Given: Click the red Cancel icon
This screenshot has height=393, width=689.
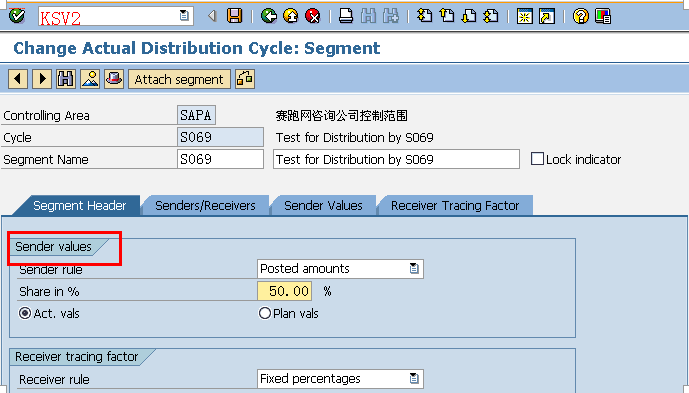Looking at the screenshot, I should coord(312,16).
